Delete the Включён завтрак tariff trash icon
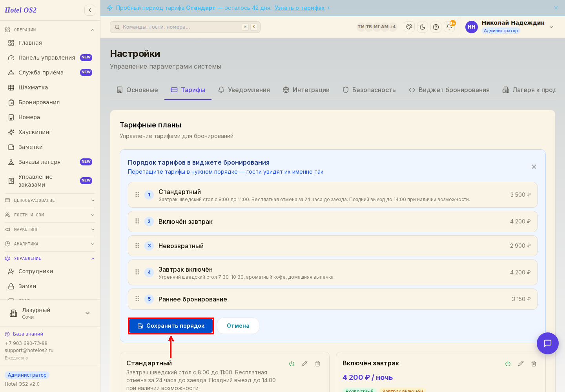 pos(534,364)
